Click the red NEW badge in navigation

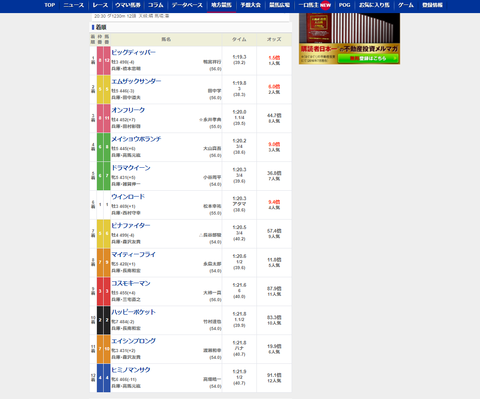[x=325, y=5]
